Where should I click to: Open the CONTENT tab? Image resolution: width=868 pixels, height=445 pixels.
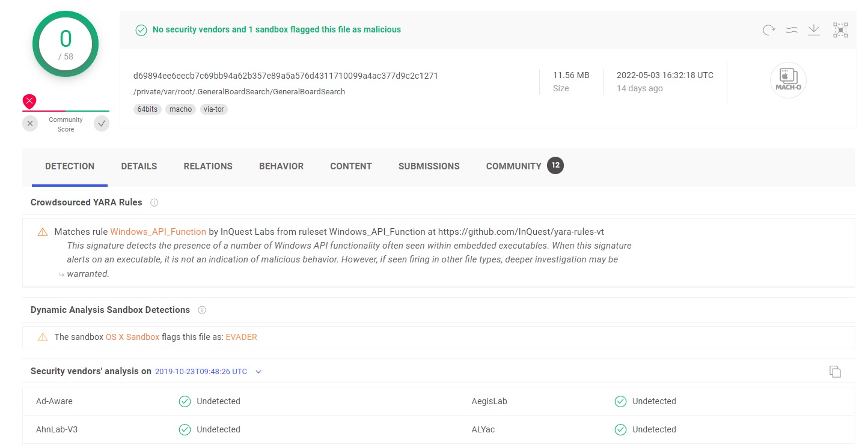pos(351,166)
